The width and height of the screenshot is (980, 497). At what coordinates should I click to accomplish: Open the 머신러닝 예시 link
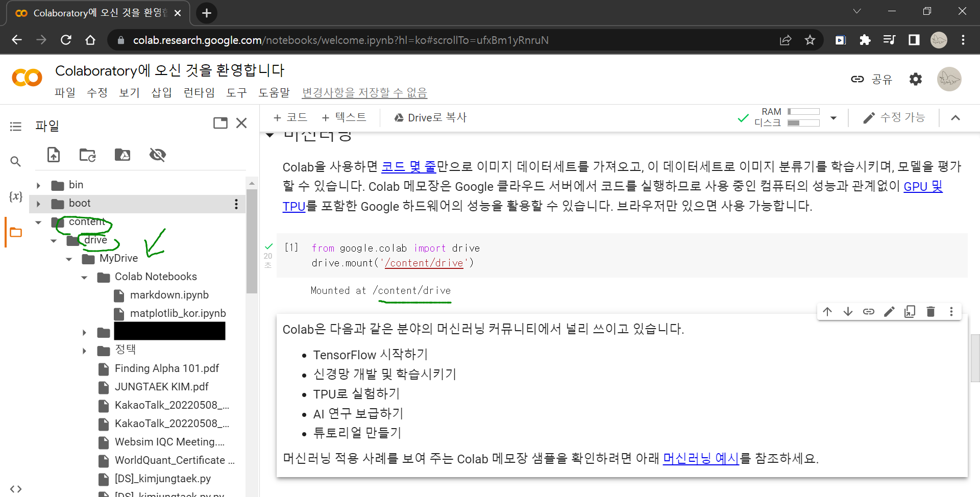coord(701,458)
